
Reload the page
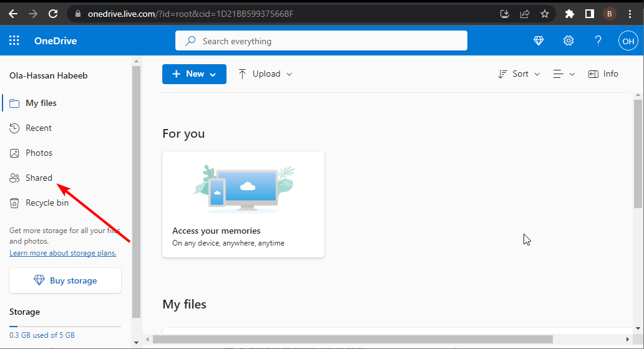coord(53,14)
